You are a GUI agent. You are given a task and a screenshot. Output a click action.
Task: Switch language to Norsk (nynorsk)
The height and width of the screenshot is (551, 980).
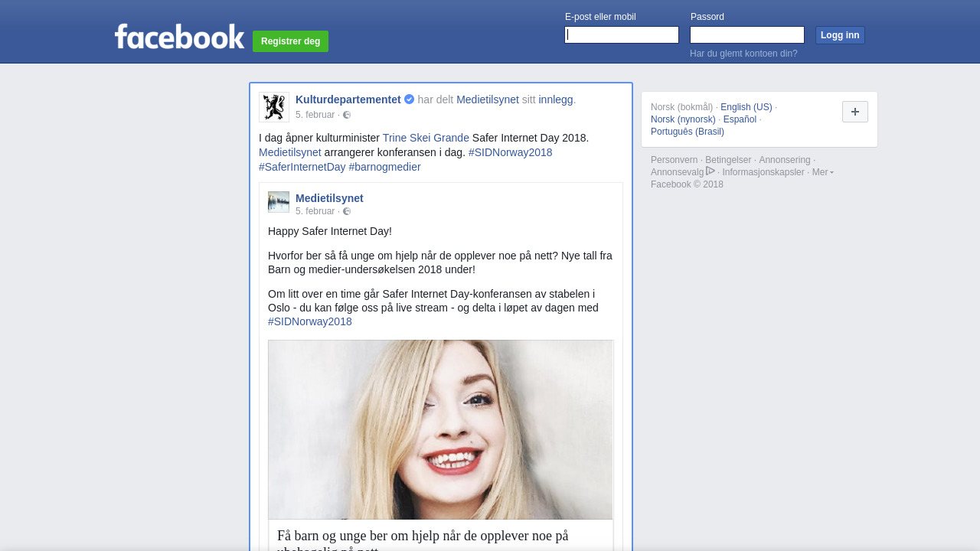click(x=683, y=119)
